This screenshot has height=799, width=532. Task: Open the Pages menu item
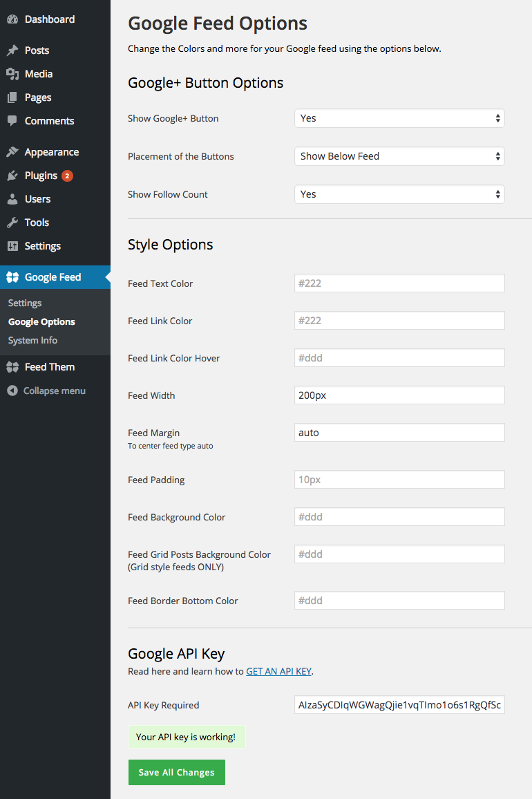pos(55,97)
